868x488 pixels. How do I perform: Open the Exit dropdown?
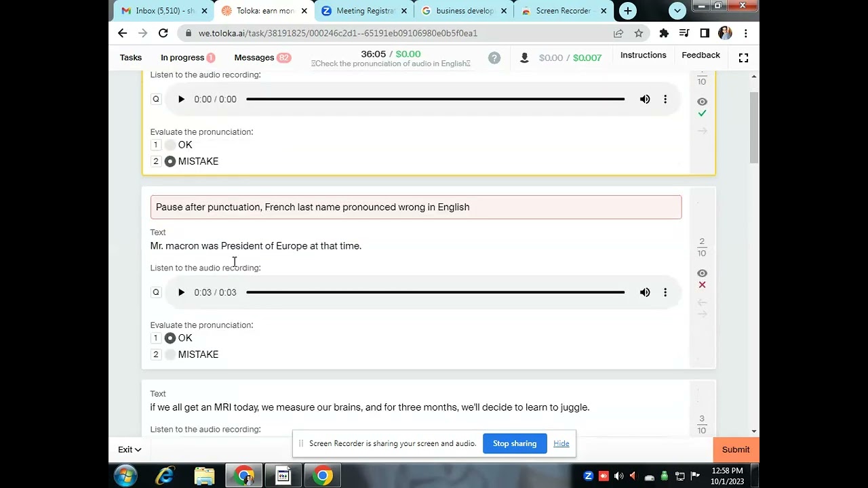click(129, 449)
